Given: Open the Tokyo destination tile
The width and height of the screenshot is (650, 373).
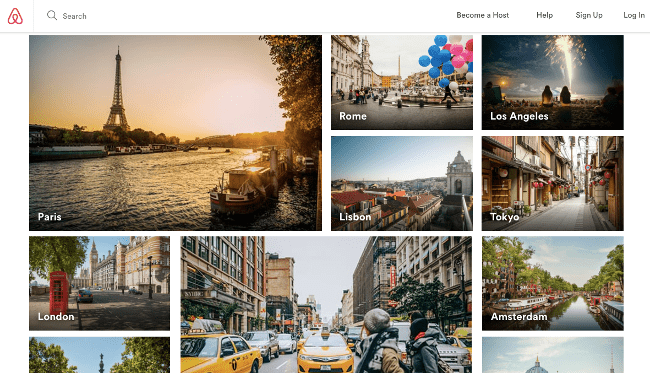Looking at the screenshot, I should pyautogui.click(x=553, y=183).
